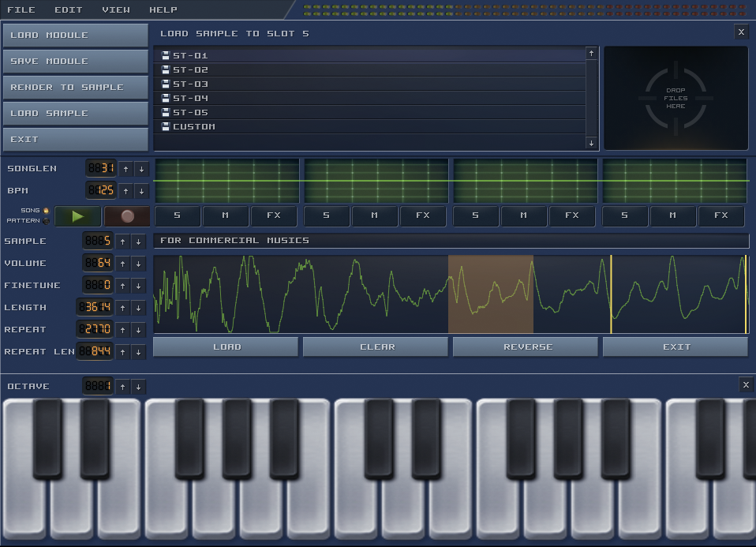Click the floppy icon beside CUSTOM
The height and width of the screenshot is (547, 756).
click(166, 126)
